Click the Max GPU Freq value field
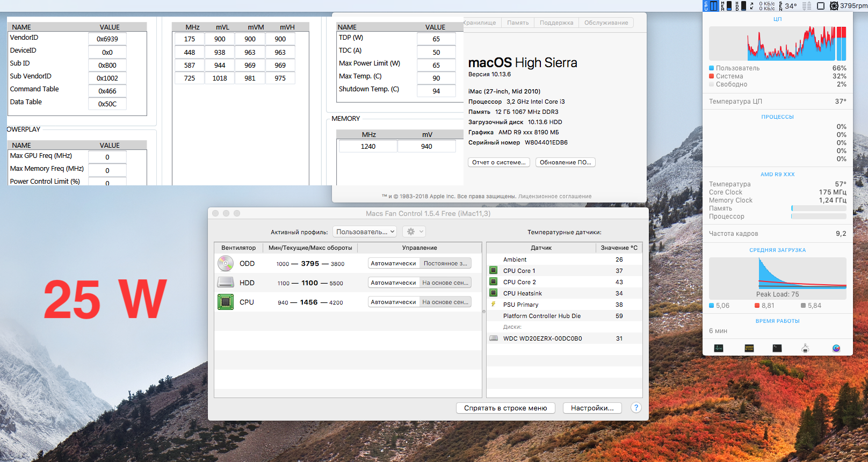This screenshot has height=462, width=868. click(107, 157)
